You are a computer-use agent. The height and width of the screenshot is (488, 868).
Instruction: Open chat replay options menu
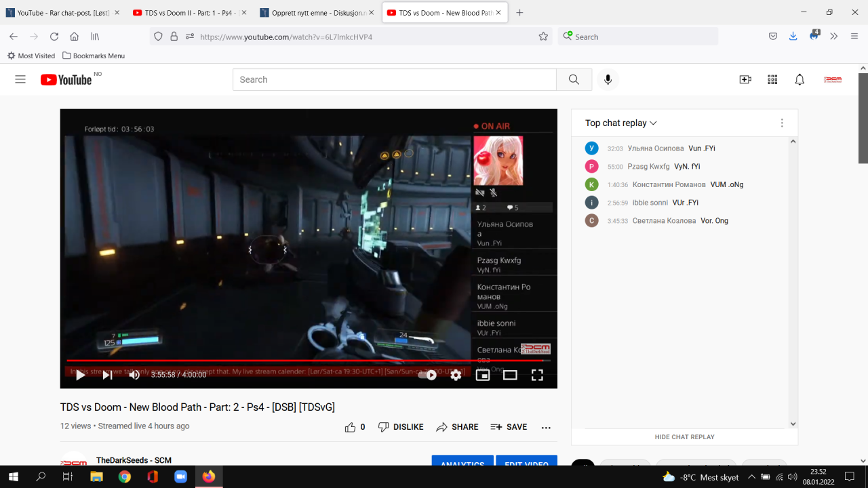click(782, 123)
